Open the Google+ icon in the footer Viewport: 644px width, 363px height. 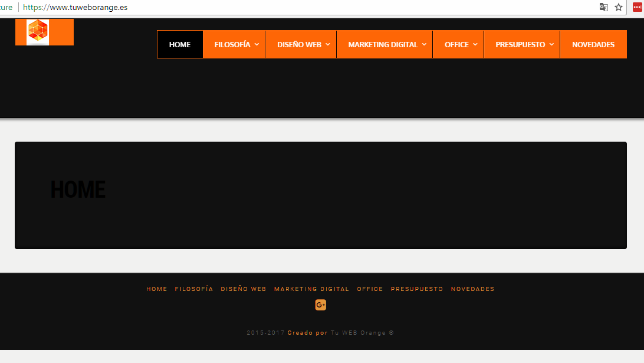[x=321, y=305]
